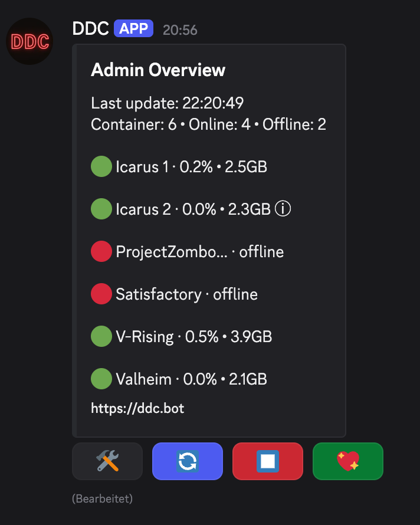Click the (Bearbeitet) edited label
Image resolution: width=420 pixels, height=525 pixels.
pos(102,498)
